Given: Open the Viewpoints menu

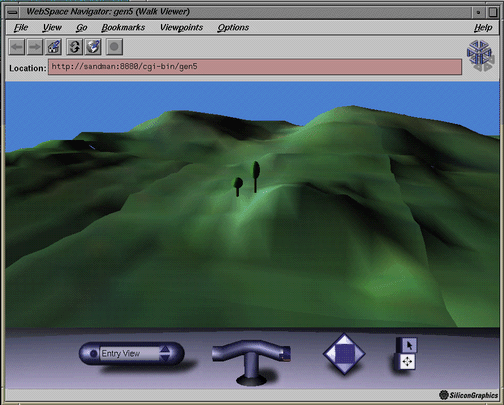Looking at the screenshot, I should click(x=181, y=27).
